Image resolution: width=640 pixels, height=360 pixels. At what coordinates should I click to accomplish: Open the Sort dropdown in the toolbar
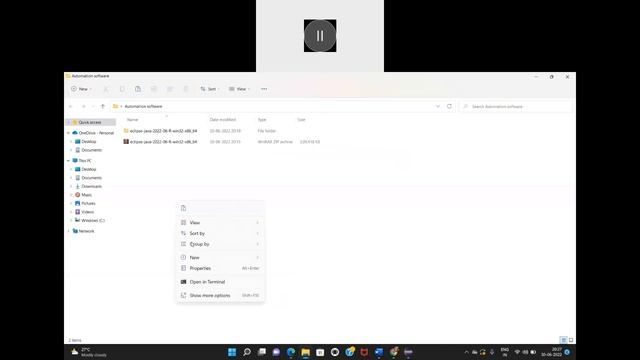click(210, 89)
